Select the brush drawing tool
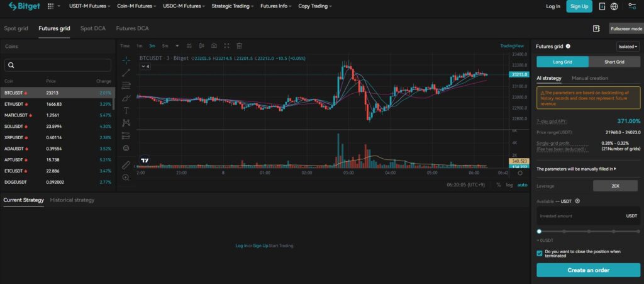 point(126,98)
